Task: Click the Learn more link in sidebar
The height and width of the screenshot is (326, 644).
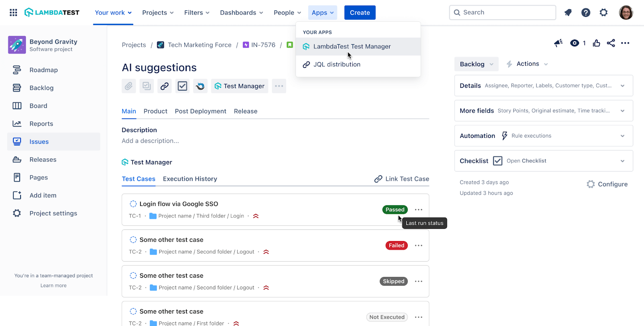Action: pos(54,285)
